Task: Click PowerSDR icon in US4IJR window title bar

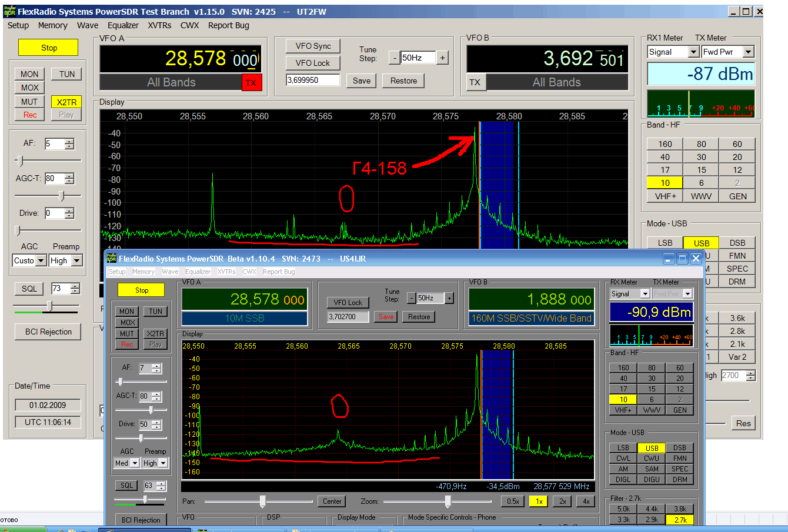Action: pos(112,259)
